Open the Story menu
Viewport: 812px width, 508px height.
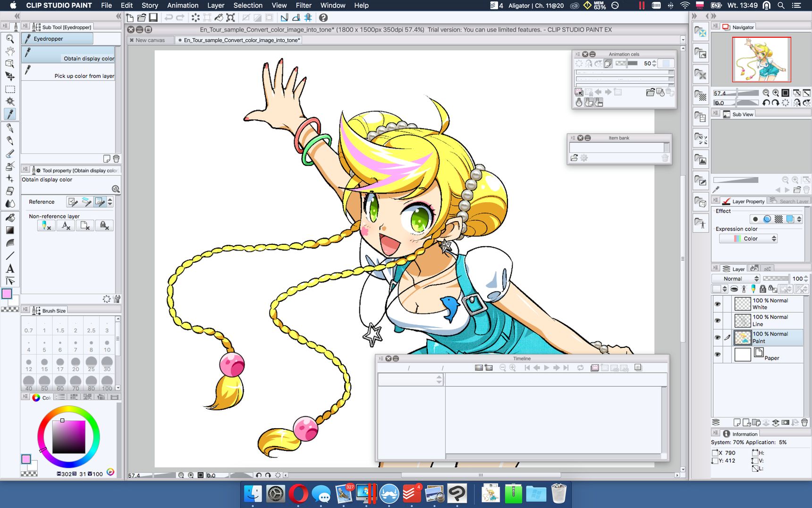(x=150, y=5)
